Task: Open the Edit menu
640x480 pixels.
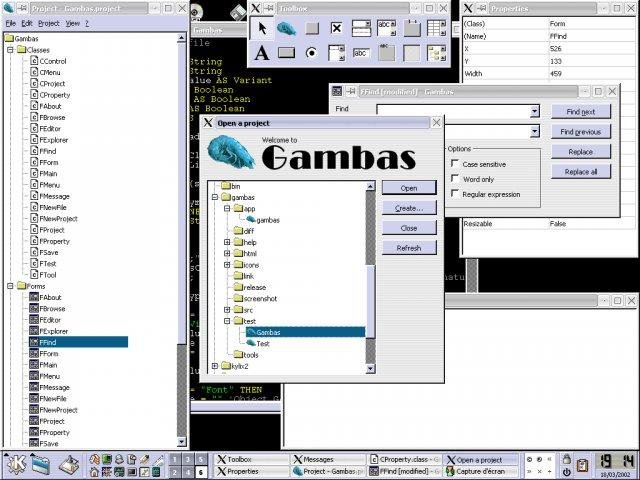Action: tap(27, 22)
